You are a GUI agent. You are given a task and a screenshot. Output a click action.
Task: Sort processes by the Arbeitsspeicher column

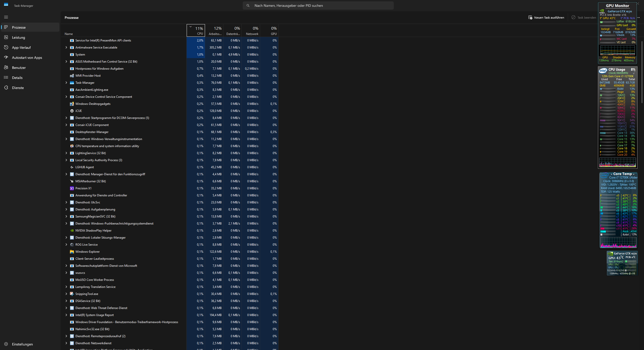pos(216,30)
